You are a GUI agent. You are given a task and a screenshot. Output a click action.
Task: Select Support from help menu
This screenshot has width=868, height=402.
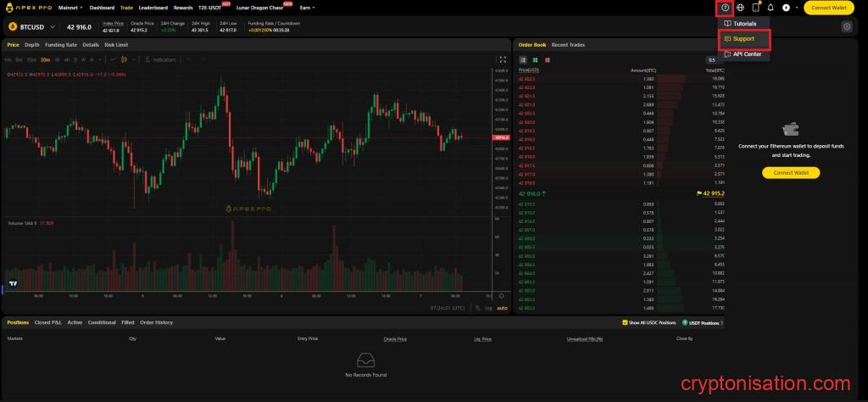pyautogui.click(x=743, y=39)
